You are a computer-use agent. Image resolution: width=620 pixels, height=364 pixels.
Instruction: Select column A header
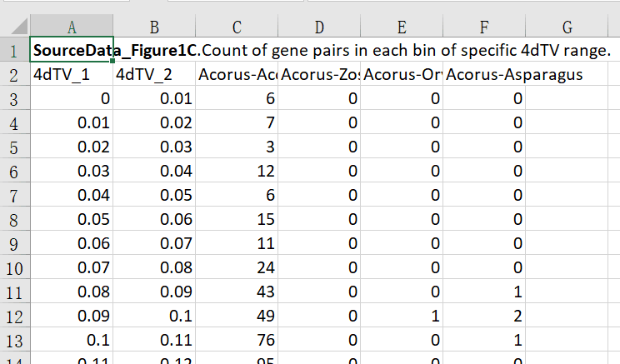click(x=71, y=27)
